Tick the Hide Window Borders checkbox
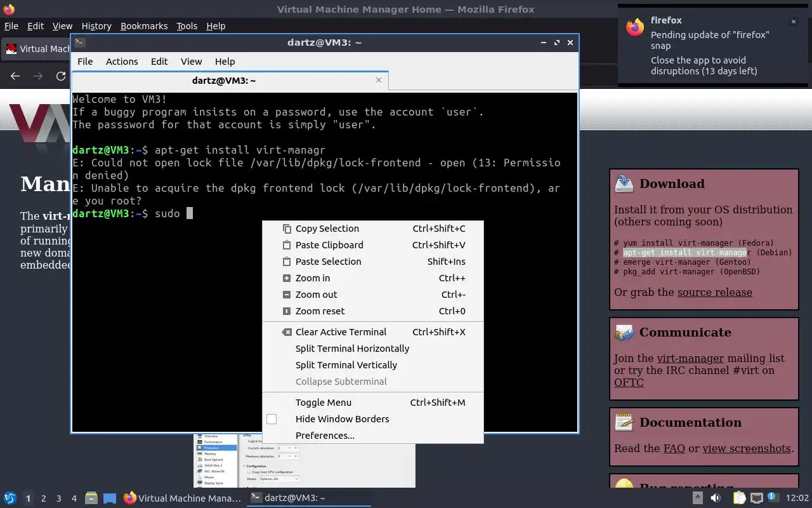 [x=272, y=419]
